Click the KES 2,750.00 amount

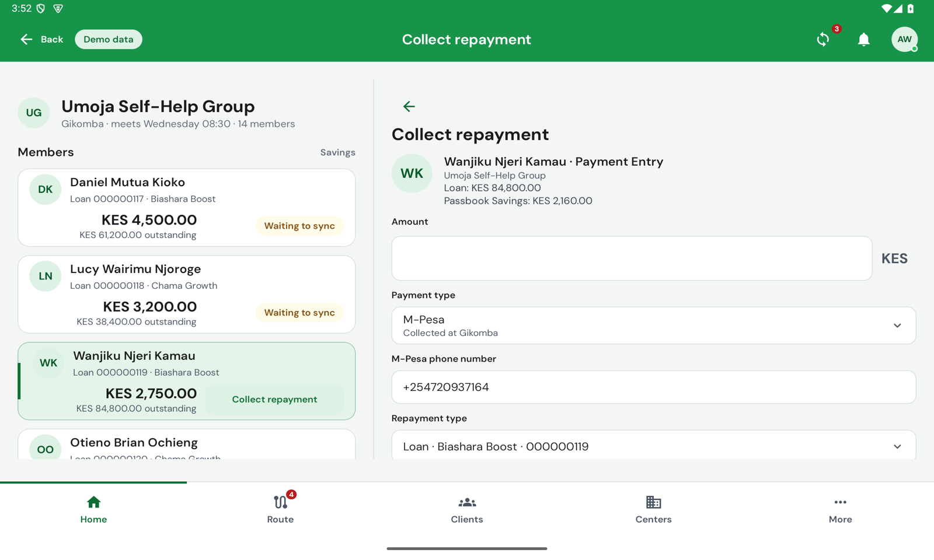[x=151, y=394]
